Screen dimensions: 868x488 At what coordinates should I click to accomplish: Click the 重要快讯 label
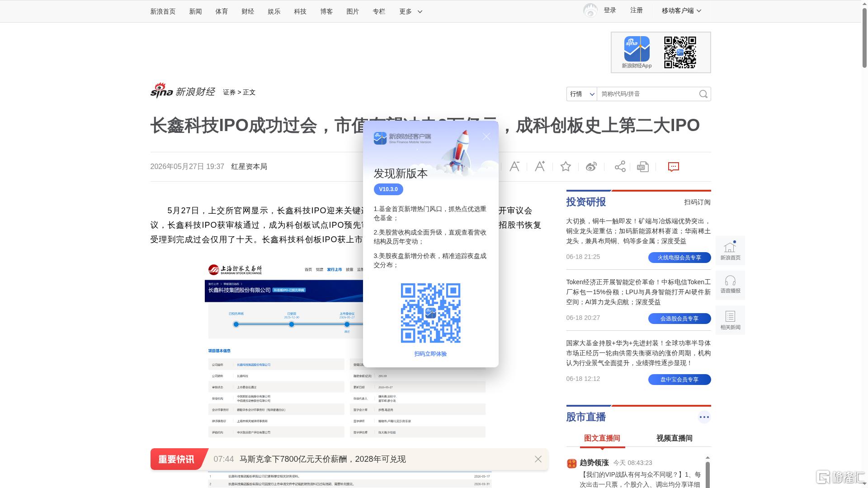coord(176,459)
